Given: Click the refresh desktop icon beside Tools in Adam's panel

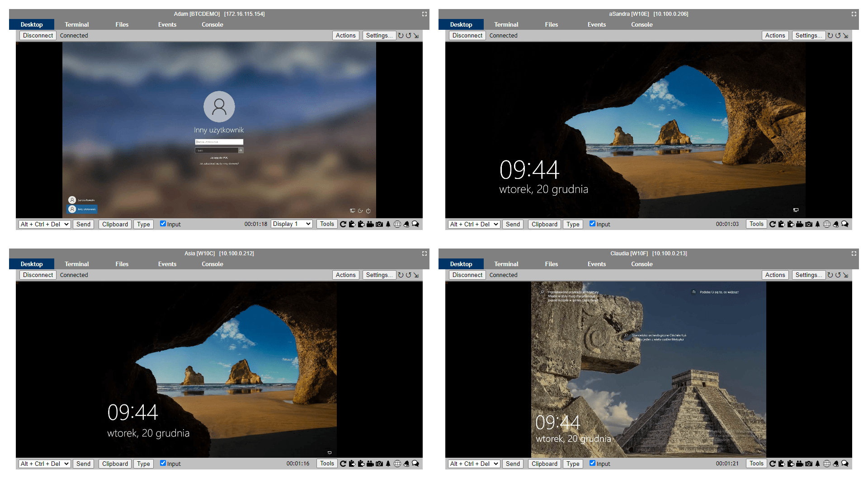Looking at the screenshot, I should point(343,224).
